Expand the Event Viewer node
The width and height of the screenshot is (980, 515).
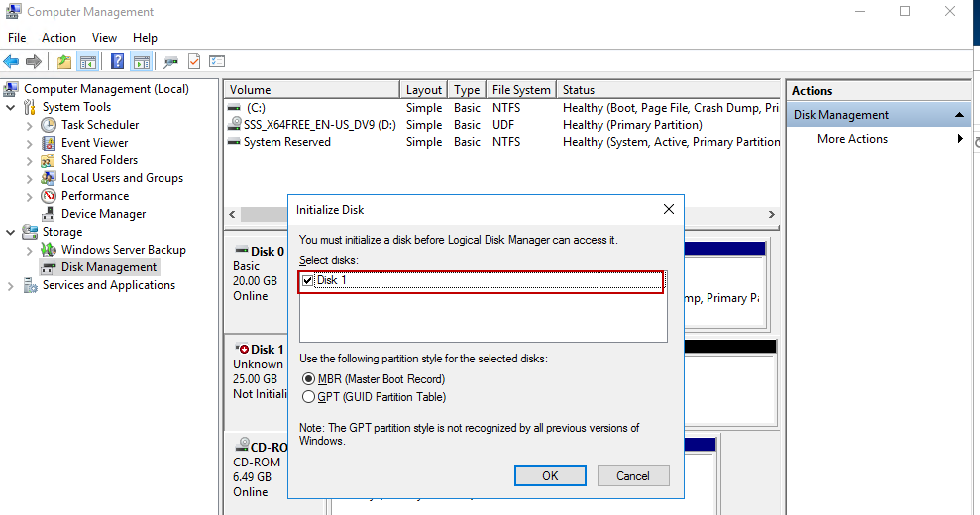point(30,144)
